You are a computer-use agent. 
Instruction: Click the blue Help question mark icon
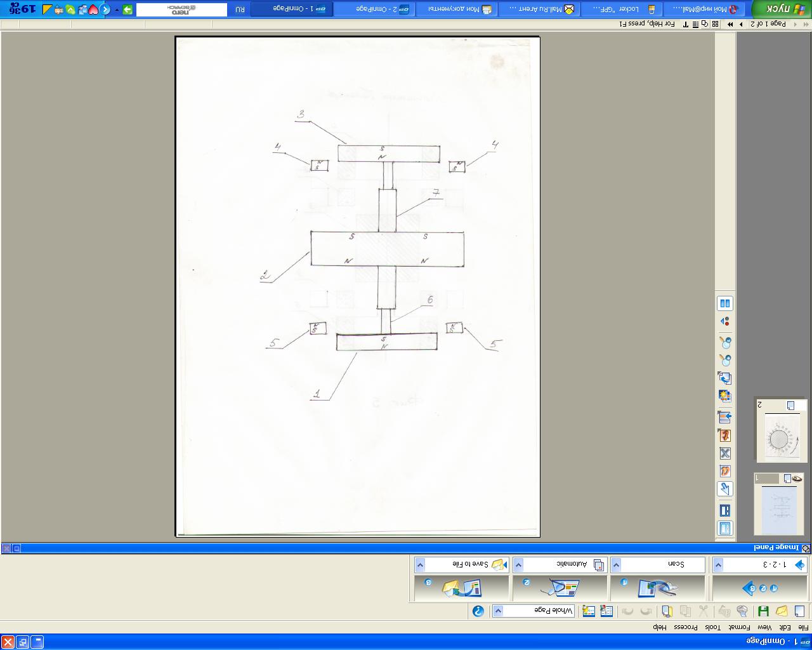[478, 611]
